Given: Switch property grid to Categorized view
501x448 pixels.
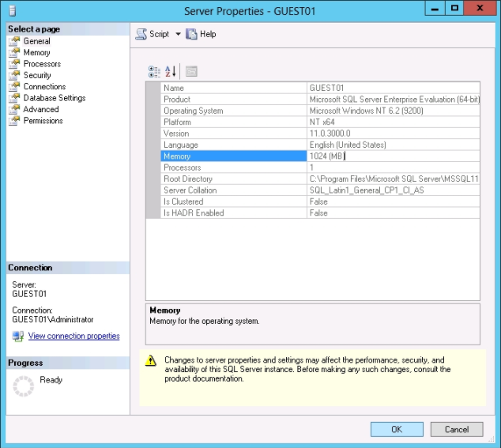Looking at the screenshot, I should 154,71.
